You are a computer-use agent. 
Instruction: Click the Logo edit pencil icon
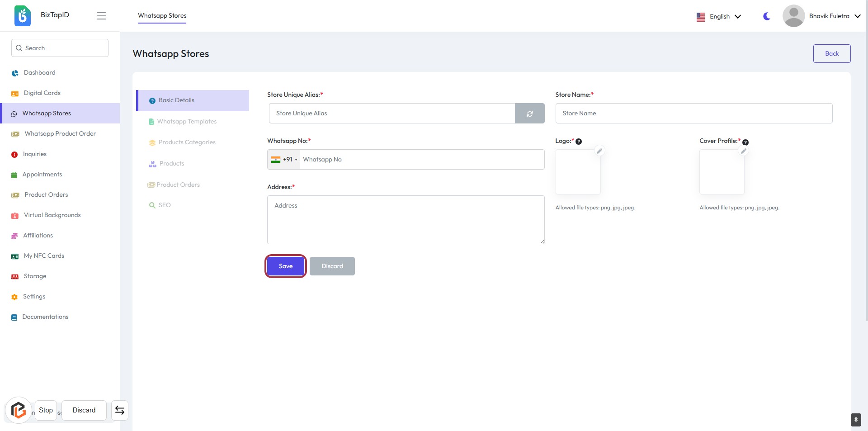599,151
